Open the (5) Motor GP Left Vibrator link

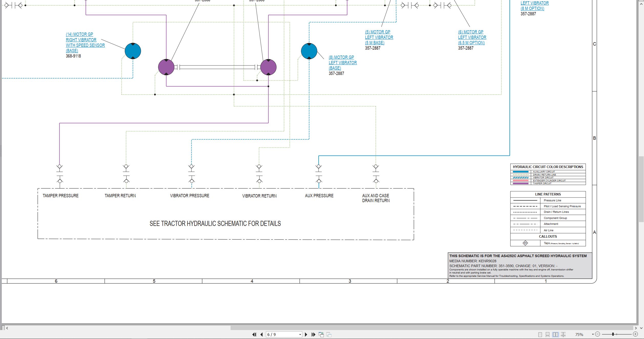379,37
